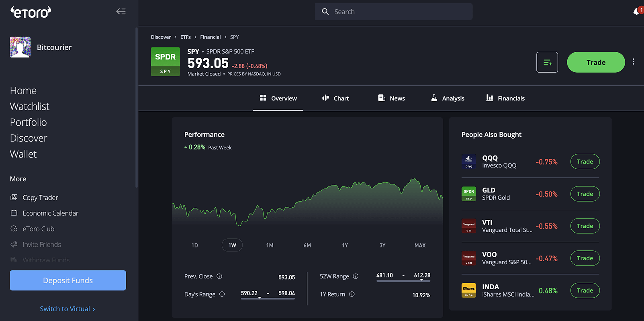The width and height of the screenshot is (644, 321).
Task: Select the 6M chart period
Action: (307, 245)
